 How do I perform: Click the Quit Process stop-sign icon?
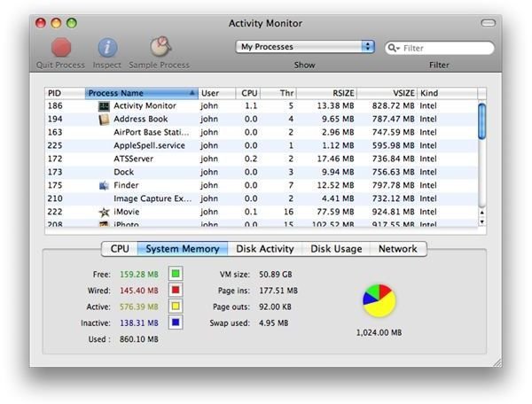pos(61,47)
